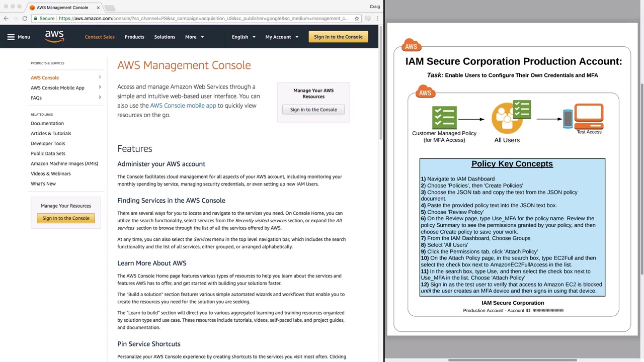The width and height of the screenshot is (644, 362).
Task: Click the 'Policy Key Concepts' slide heading
Action: coord(512,164)
